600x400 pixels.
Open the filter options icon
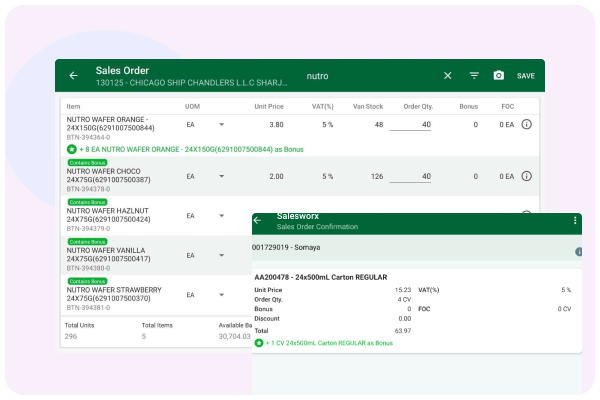pyautogui.click(x=474, y=76)
